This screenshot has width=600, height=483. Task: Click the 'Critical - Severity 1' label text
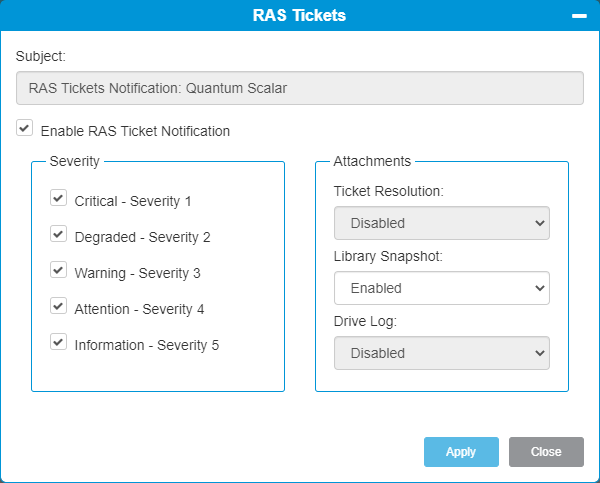point(133,201)
